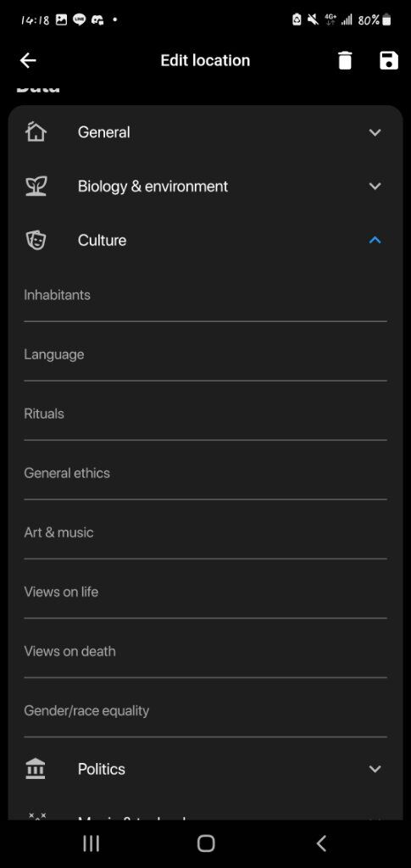Viewport: 411px width, 868px height.
Task: Collapse the Culture section chevron
Action: pyautogui.click(x=375, y=240)
